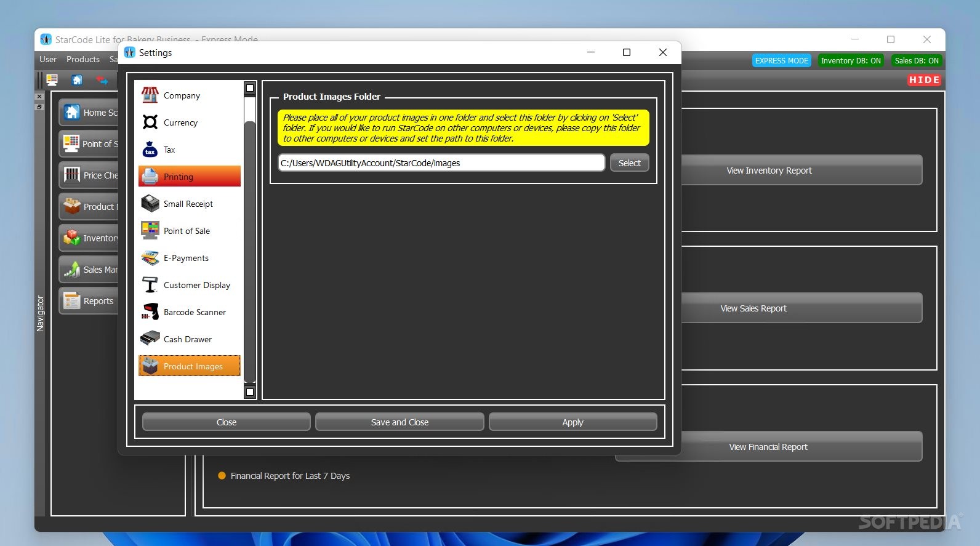The image size is (980, 546).
Task: Select the E-Payments cards icon
Action: click(x=150, y=258)
